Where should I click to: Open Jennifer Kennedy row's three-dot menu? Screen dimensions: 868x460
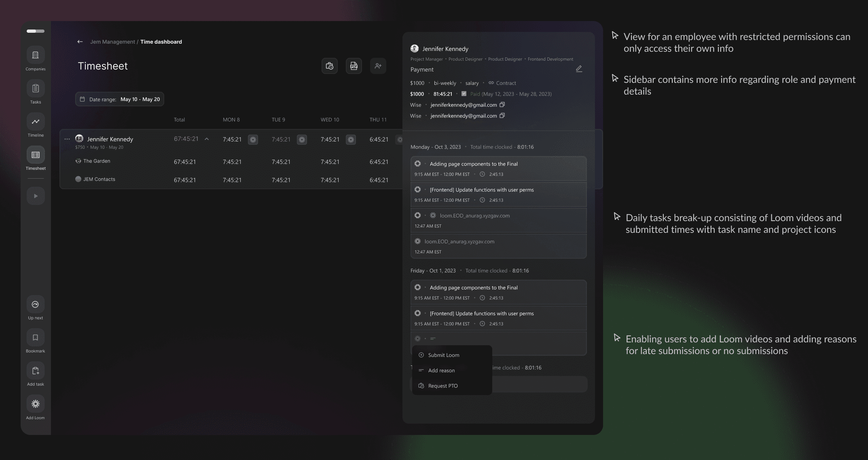pyautogui.click(x=67, y=139)
